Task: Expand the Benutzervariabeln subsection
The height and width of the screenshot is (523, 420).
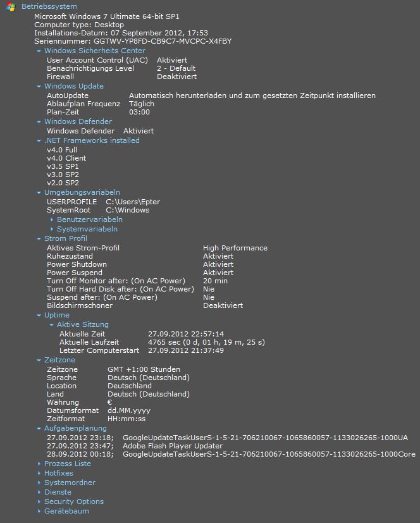Action: [x=90, y=219]
